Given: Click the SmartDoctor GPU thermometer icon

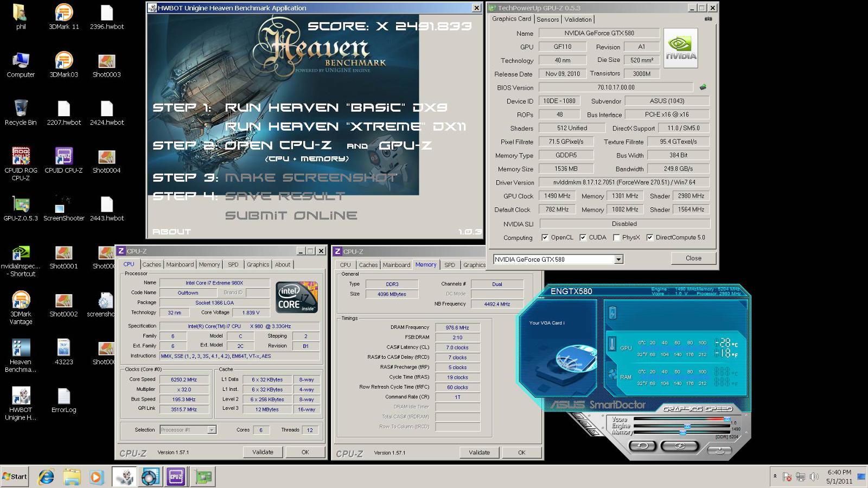Looking at the screenshot, I should click(x=612, y=344).
